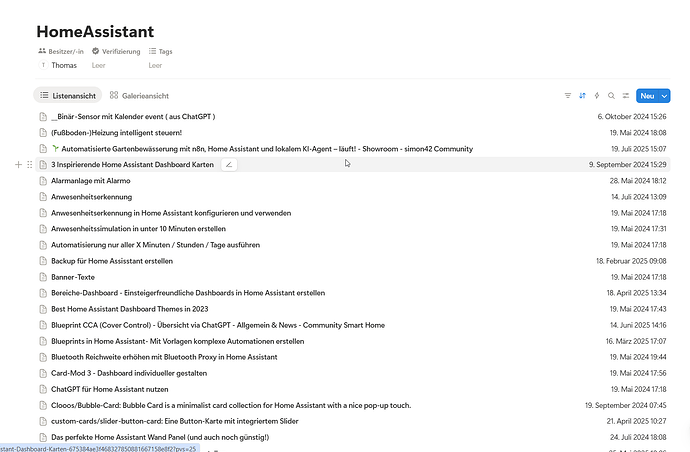The width and height of the screenshot is (690, 452).
Task: Open view settings sliders icon
Action: point(625,96)
